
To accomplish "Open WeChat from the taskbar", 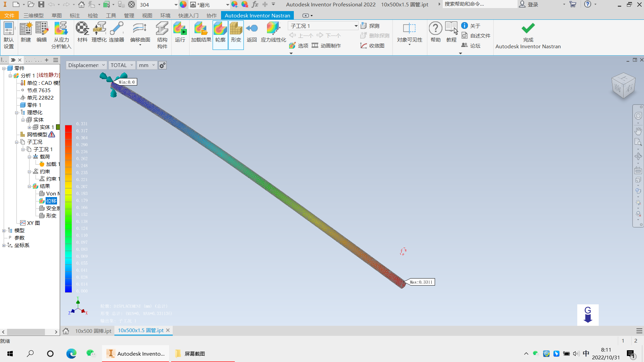I will click(x=91, y=353).
